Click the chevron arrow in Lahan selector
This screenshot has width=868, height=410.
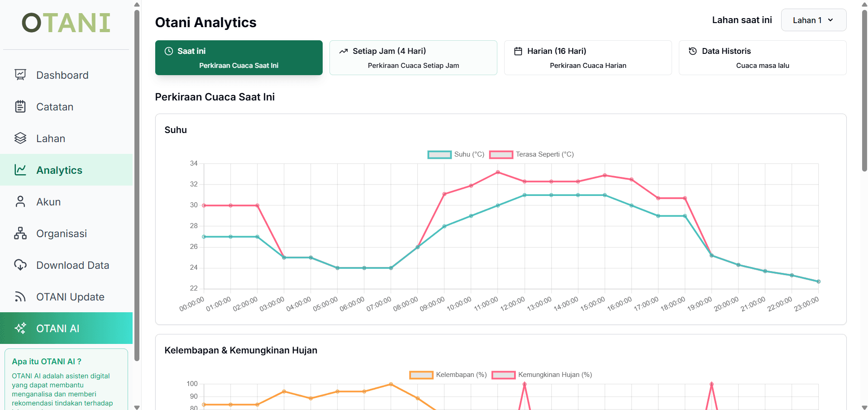(830, 20)
